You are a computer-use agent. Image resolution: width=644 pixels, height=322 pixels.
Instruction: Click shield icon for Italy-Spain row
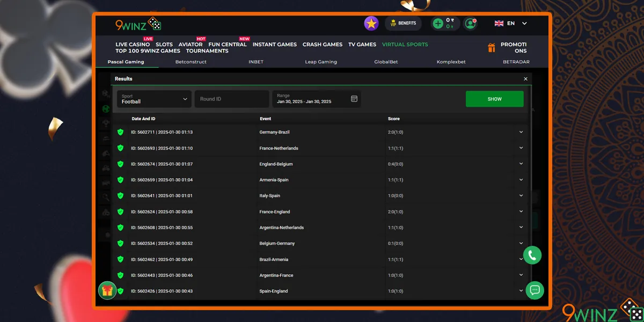click(120, 196)
